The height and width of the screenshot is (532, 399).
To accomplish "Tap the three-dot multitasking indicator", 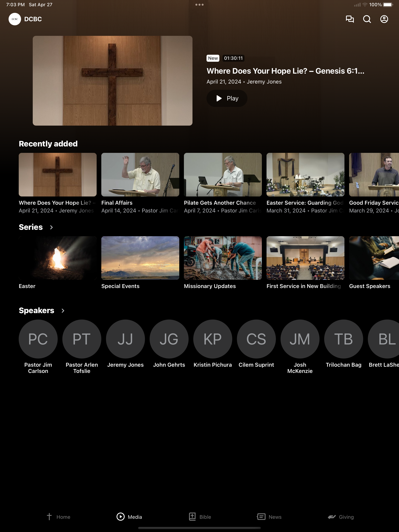I will (199, 4).
